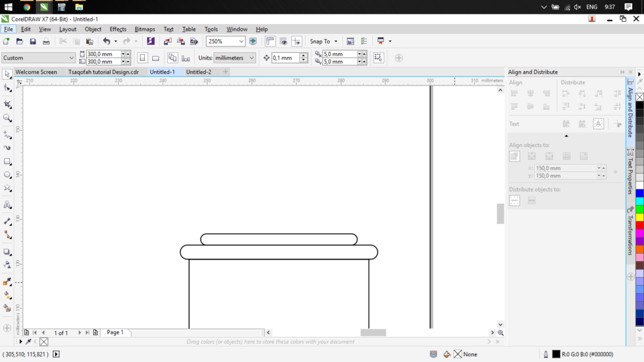Choose the Rectangle tool
This screenshot has height=362, width=644.
8,162
